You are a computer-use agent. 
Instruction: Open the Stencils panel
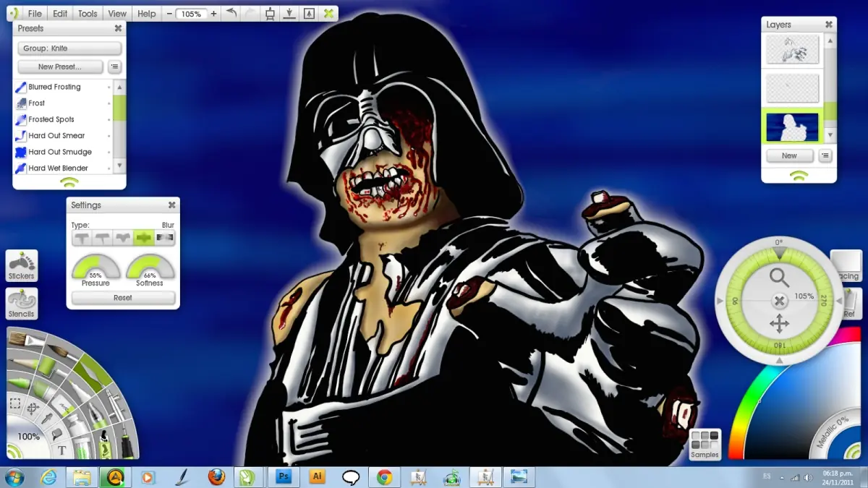[x=21, y=304]
